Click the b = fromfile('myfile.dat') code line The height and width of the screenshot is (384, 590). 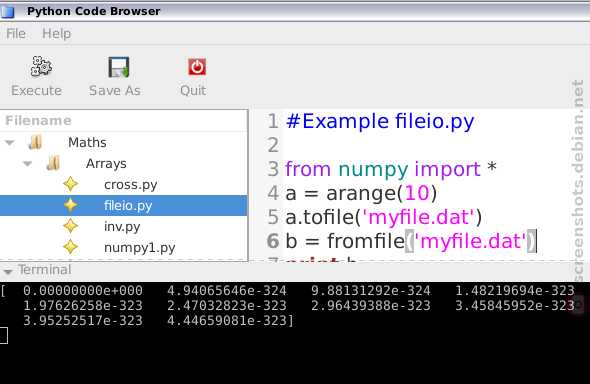(x=411, y=241)
